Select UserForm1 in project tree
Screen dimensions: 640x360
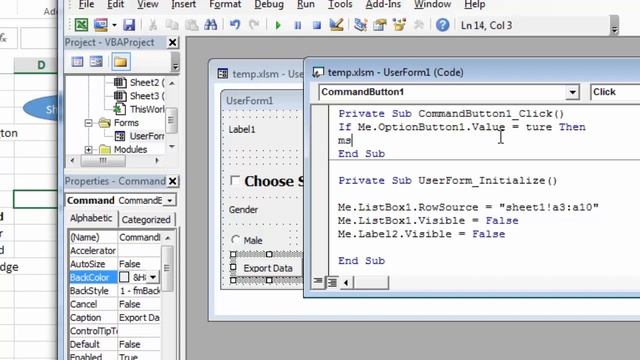140,136
